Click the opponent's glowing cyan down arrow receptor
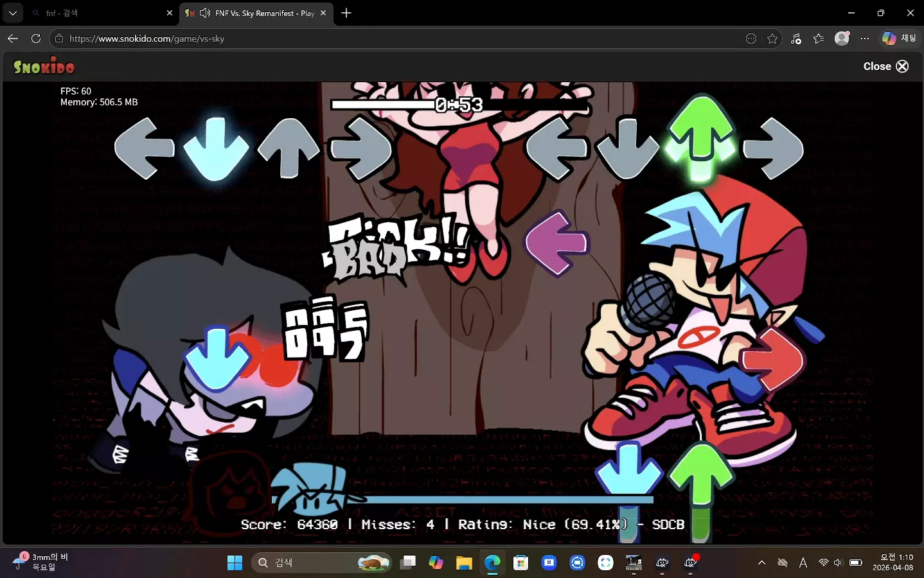924x578 pixels. tap(216, 149)
